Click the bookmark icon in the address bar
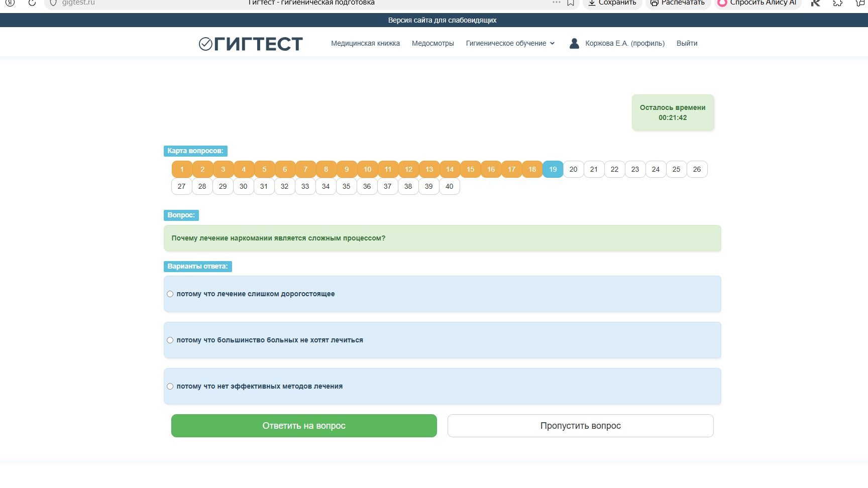Screen dimensions: 868x488 pyautogui.click(x=571, y=3)
